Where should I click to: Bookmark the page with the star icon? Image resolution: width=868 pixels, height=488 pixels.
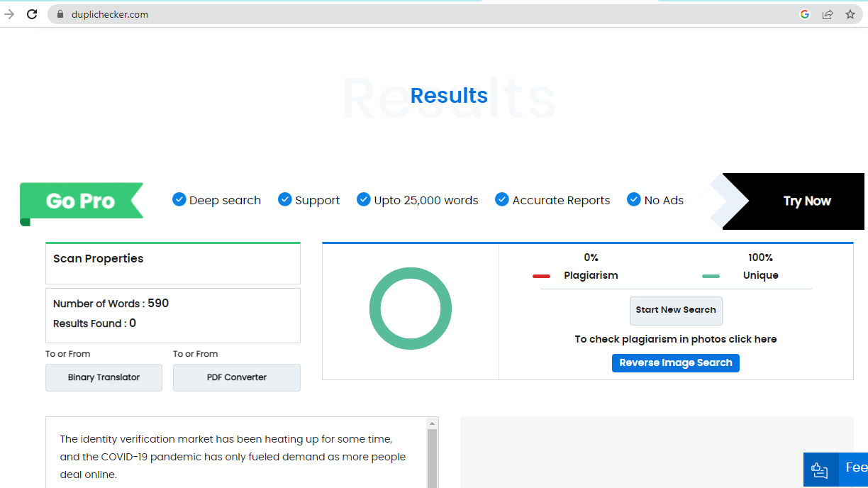(x=850, y=14)
